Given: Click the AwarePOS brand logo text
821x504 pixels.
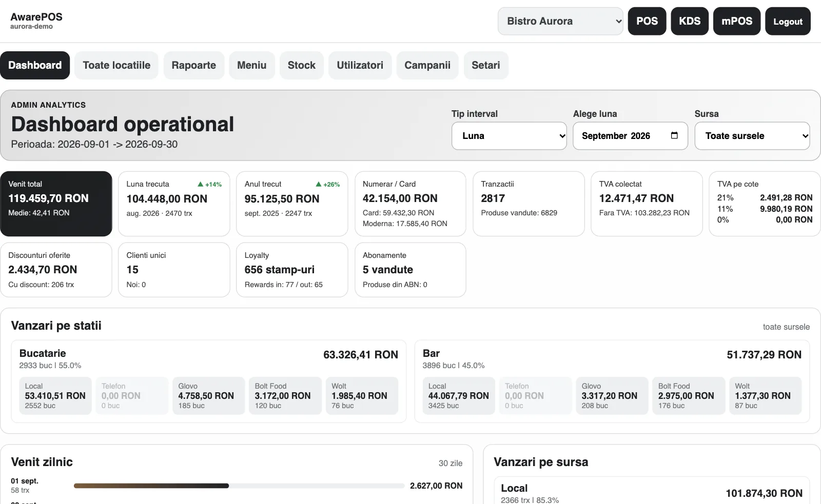Looking at the screenshot, I should point(36,16).
